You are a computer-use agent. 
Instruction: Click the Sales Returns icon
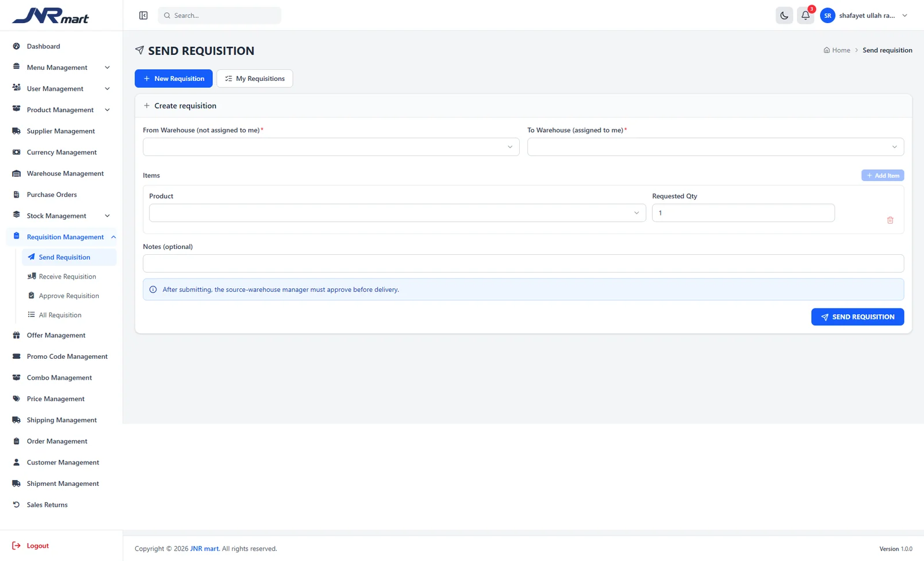click(x=16, y=505)
